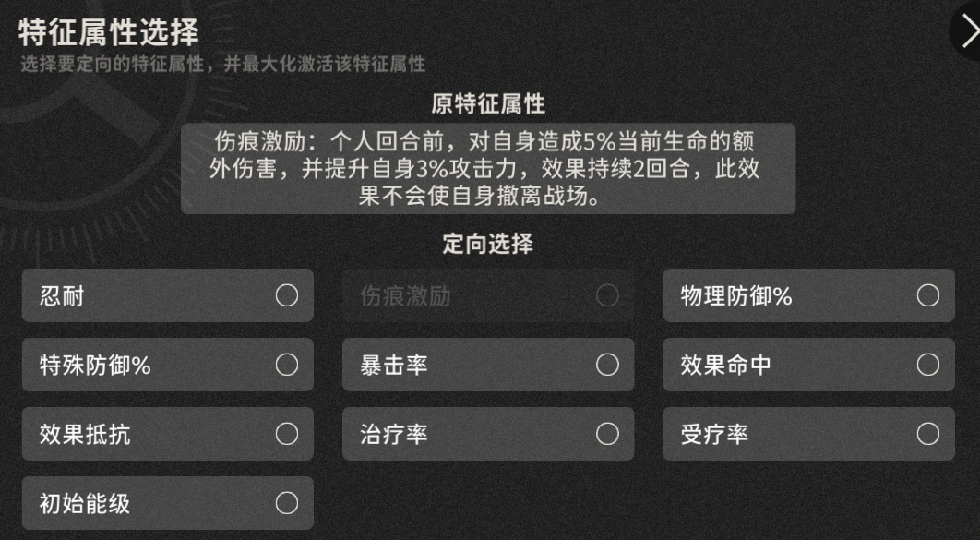980x540 pixels.
Task: Select the 初始能级 radio circle
Action: pyautogui.click(x=287, y=503)
